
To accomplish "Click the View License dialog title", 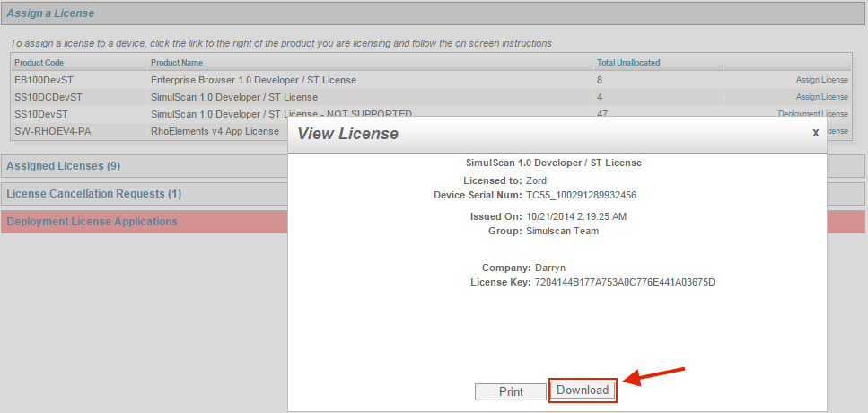I will click(347, 134).
